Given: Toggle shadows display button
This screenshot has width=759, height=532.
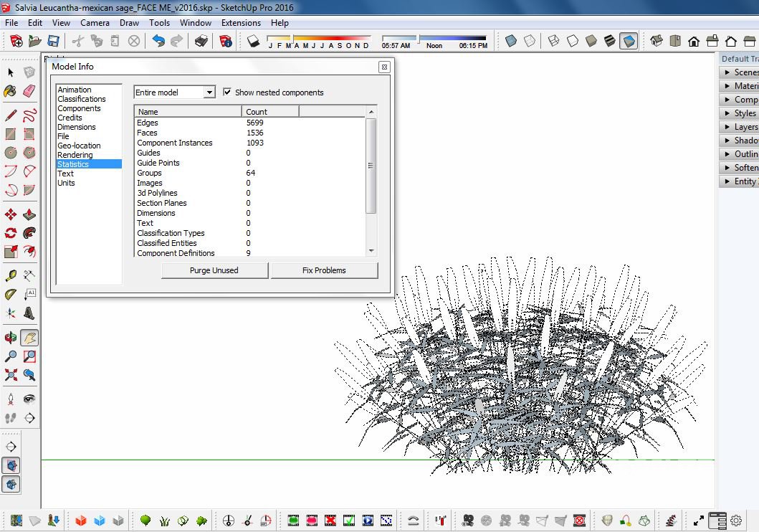Looking at the screenshot, I should [254, 42].
